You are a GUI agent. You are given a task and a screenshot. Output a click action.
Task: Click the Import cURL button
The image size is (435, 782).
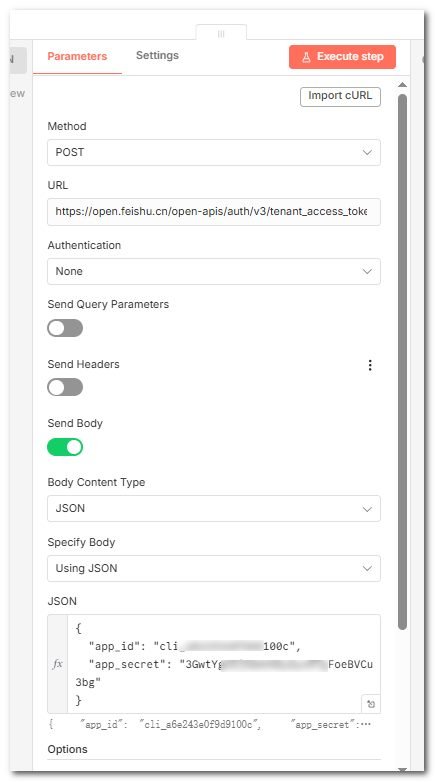(340, 97)
